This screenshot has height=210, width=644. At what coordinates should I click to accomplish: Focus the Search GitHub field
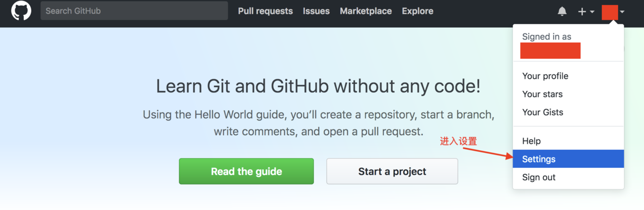(134, 11)
